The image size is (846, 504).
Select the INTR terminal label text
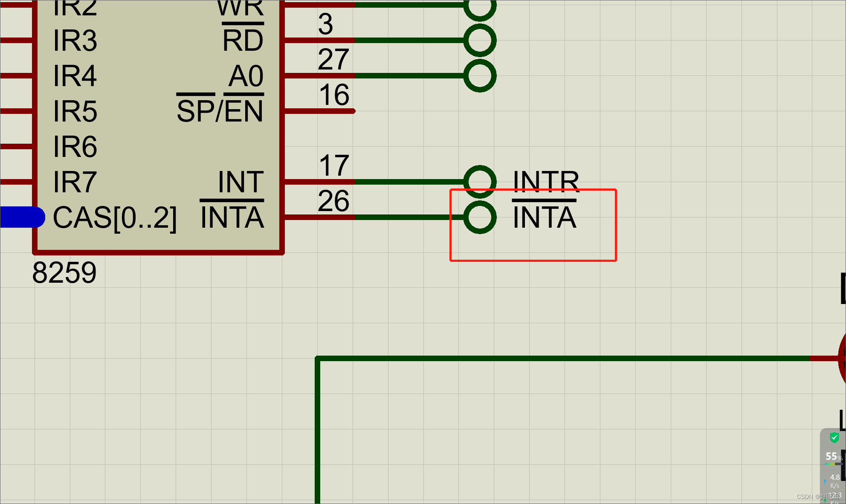click(x=546, y=182)
